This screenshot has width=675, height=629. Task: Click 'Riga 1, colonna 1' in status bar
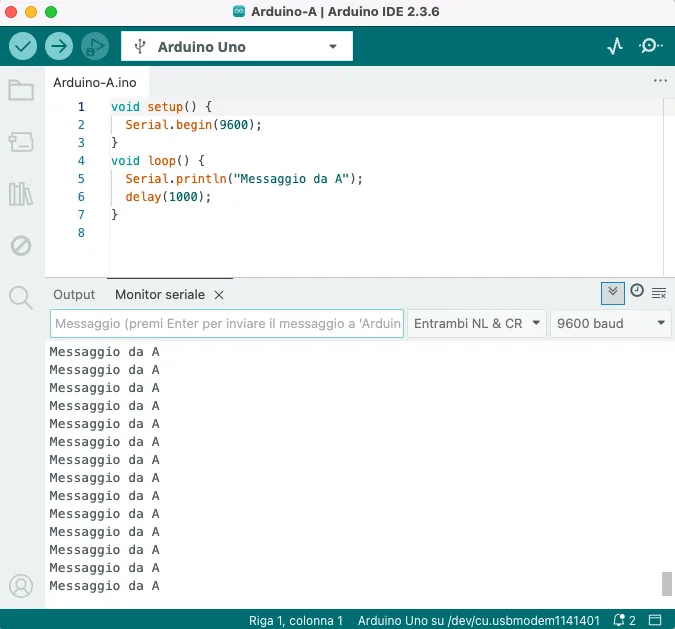pyautogui.click(x=296, y=620)
